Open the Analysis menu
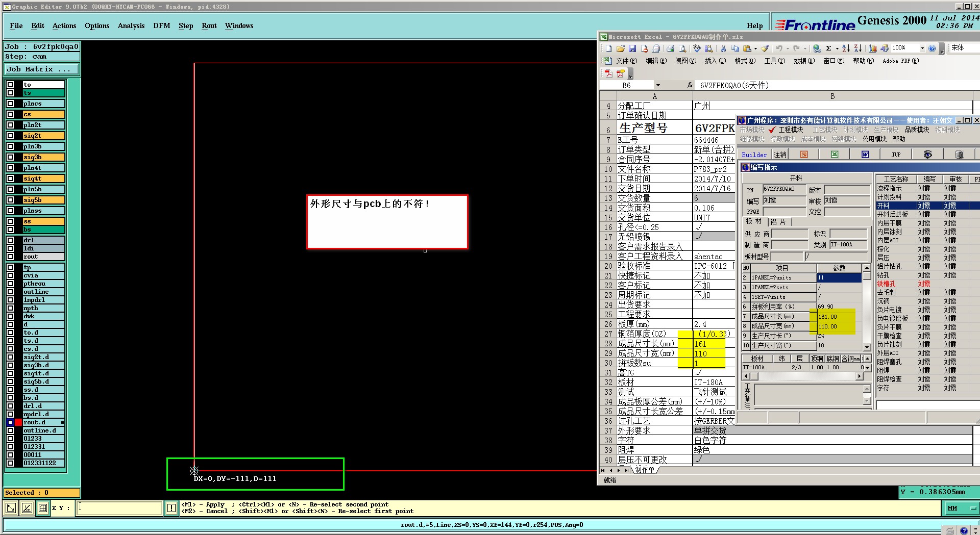The width and height of the screenshot is (980, 535). [x=131, y=26]
